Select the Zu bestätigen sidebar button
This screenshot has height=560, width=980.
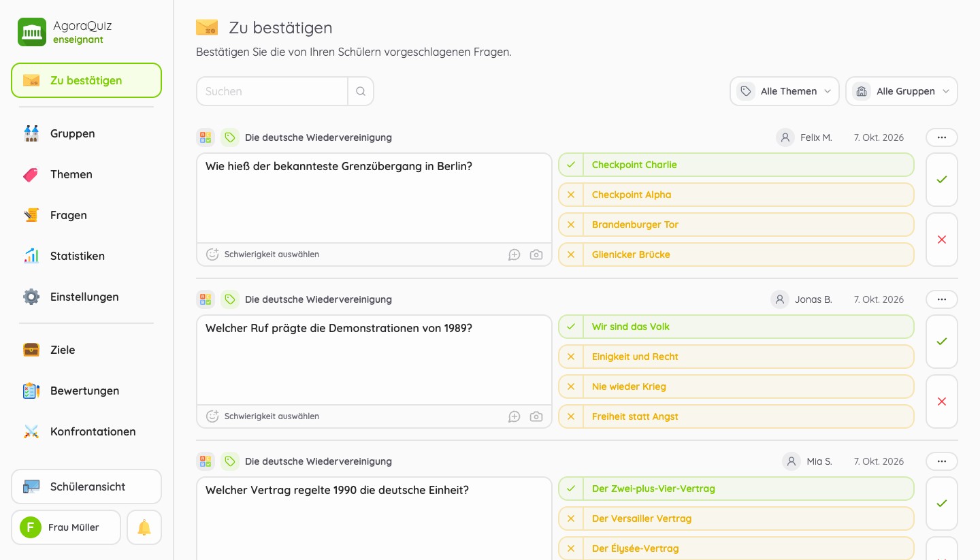86,80
